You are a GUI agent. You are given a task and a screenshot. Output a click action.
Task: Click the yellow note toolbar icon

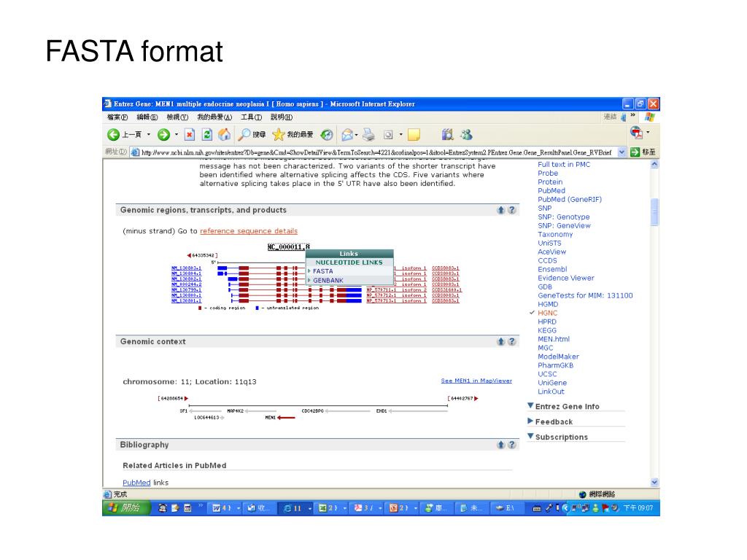[x=414, y=135]
